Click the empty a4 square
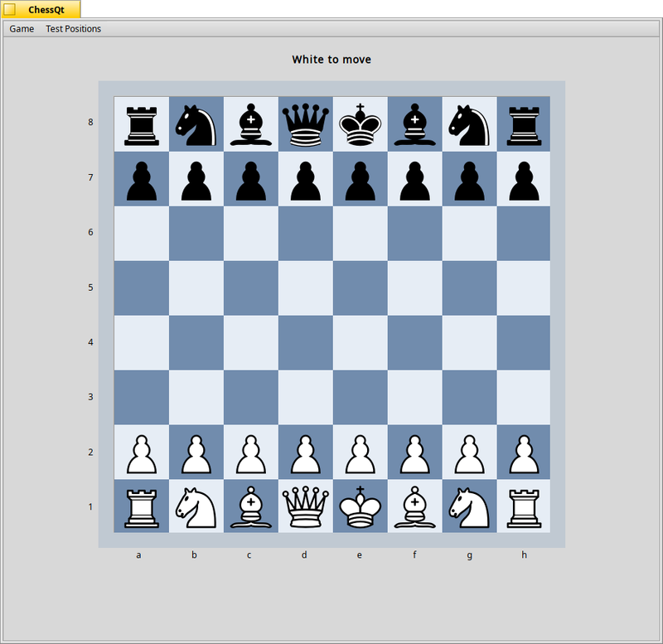This screenshot has height=644, width=663. (142, 342)
